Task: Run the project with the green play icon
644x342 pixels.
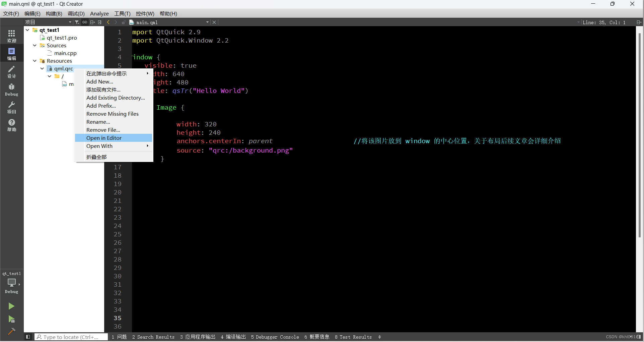Action: [x=11, y=306]
